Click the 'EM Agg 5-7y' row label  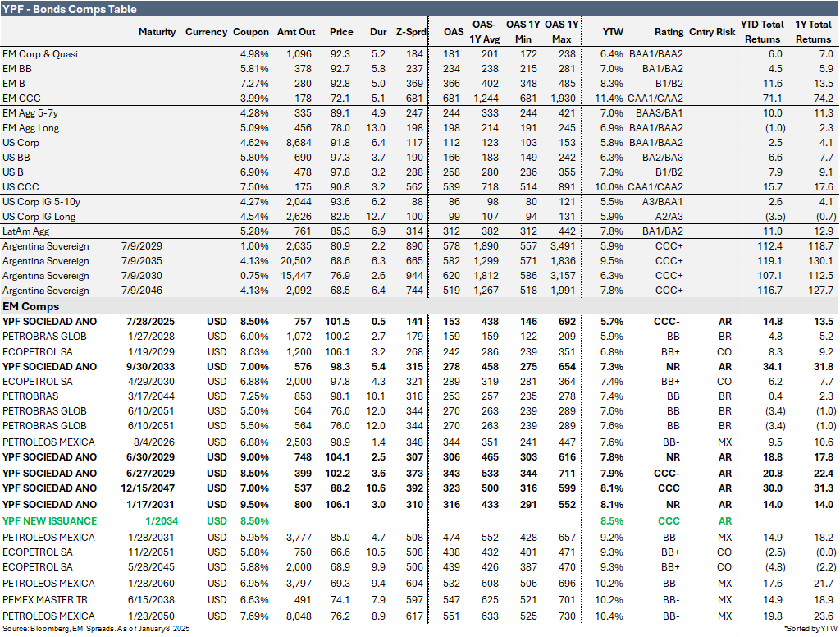30,113
